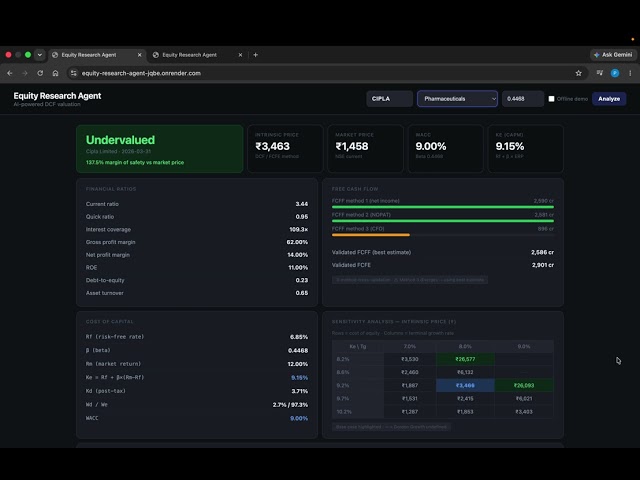Click the ₹3,463 intrinsic price value
The width and height of the screenshot is (640, 480).
tap(273, 146)
